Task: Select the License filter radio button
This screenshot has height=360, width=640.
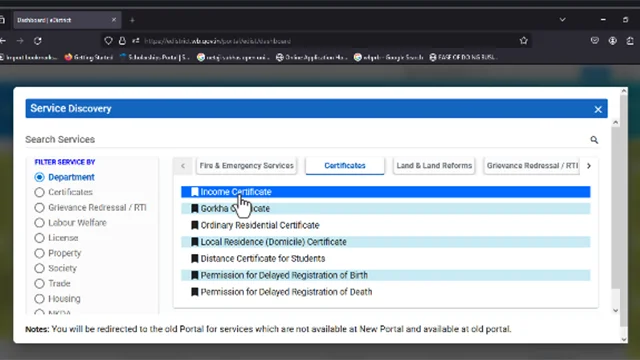Action: click(39, 238)
